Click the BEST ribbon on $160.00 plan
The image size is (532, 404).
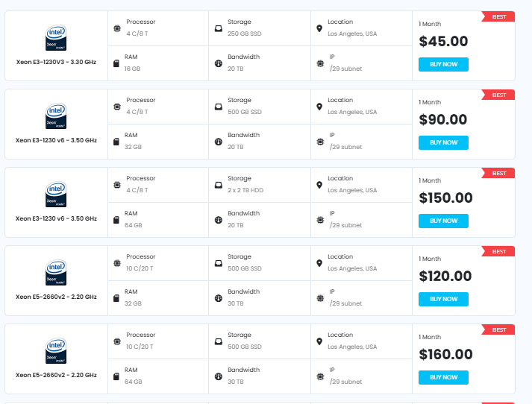498,330
